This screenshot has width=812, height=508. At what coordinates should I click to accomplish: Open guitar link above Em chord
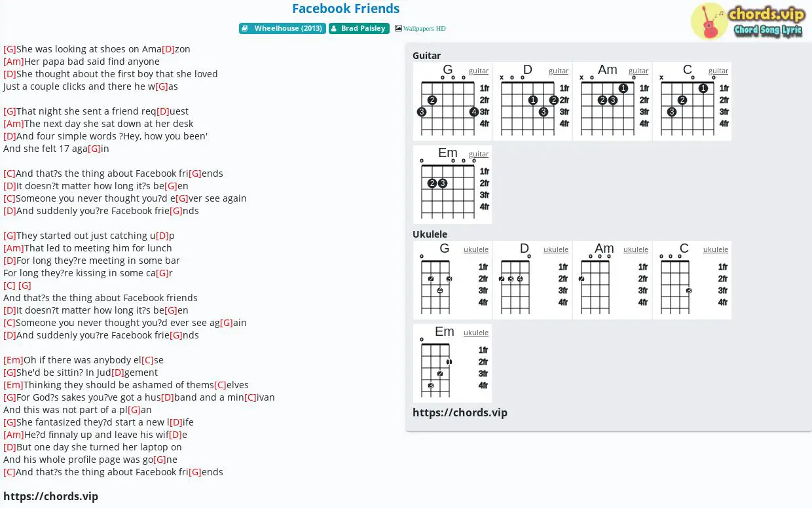pos(479,154)
